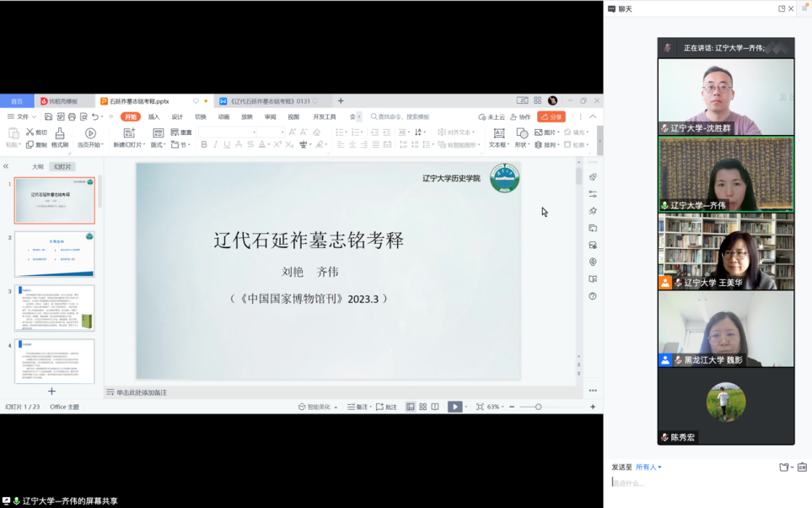Open the Shapes (形状) tool
Viewport: 812px width, 508px height.
521,133
